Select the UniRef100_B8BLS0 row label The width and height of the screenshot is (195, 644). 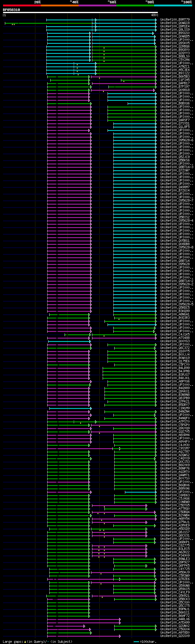tap(175, 56)
